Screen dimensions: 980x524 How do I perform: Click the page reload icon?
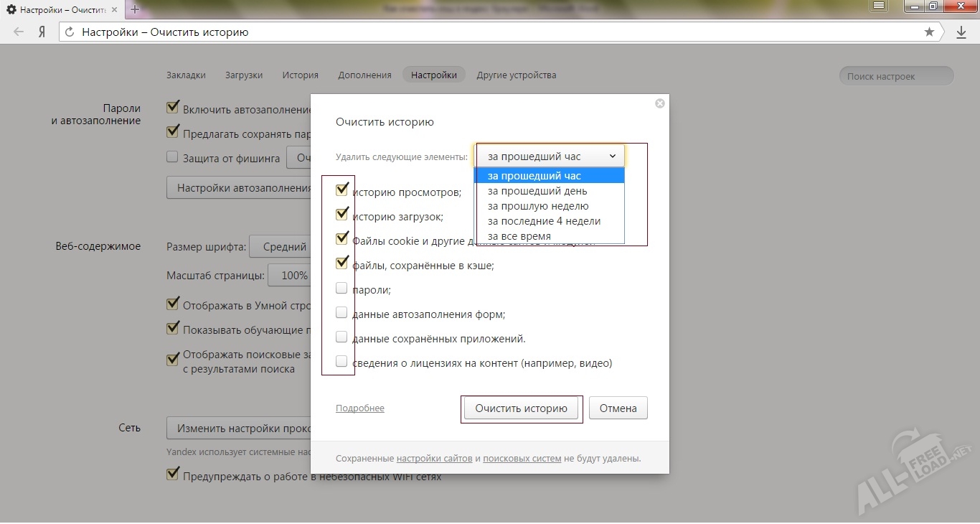coord(70,32)
